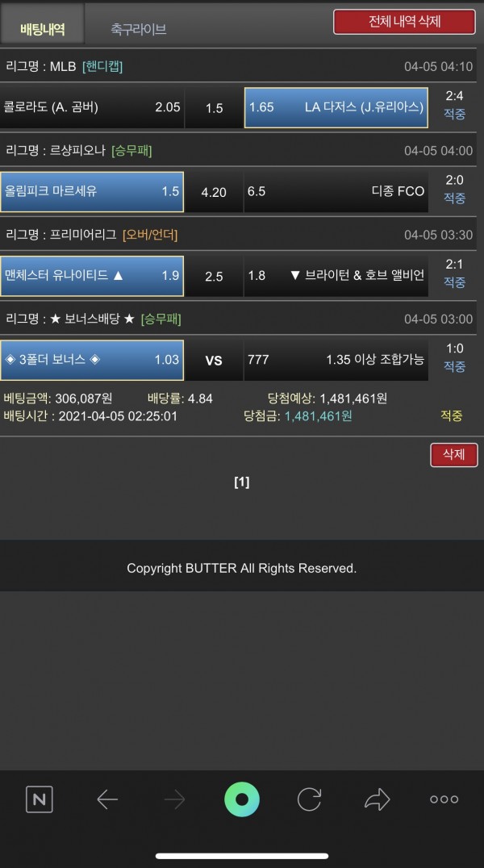The width and height of the screenshot is (484, 868).
Task: Tap the 맨체스터 유나이티드 over bet cell
Action: click(x=92, y=276)
